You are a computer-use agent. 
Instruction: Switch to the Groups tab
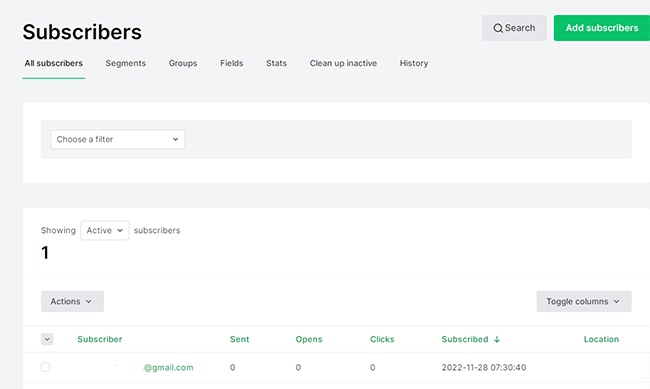click(x=183, y=63)
